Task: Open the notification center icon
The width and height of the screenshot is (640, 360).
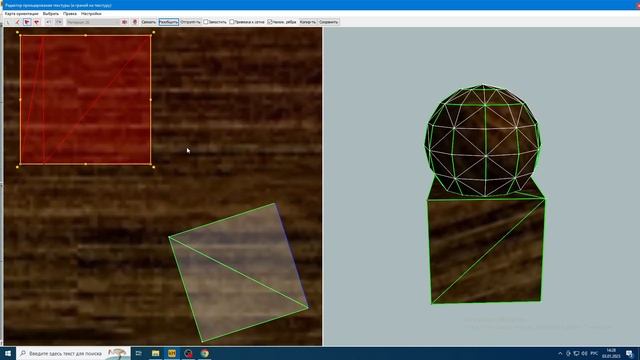Action: (x=630, y=353)
